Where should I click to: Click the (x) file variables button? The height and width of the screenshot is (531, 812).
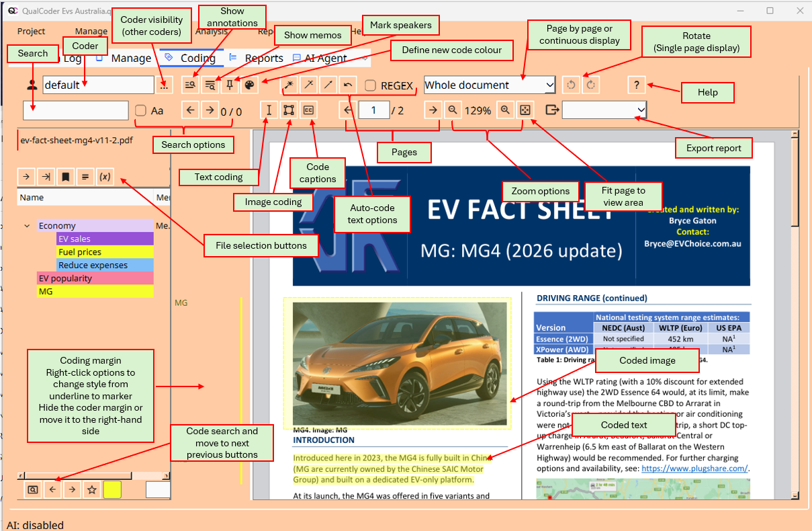[x=105, y=177]
